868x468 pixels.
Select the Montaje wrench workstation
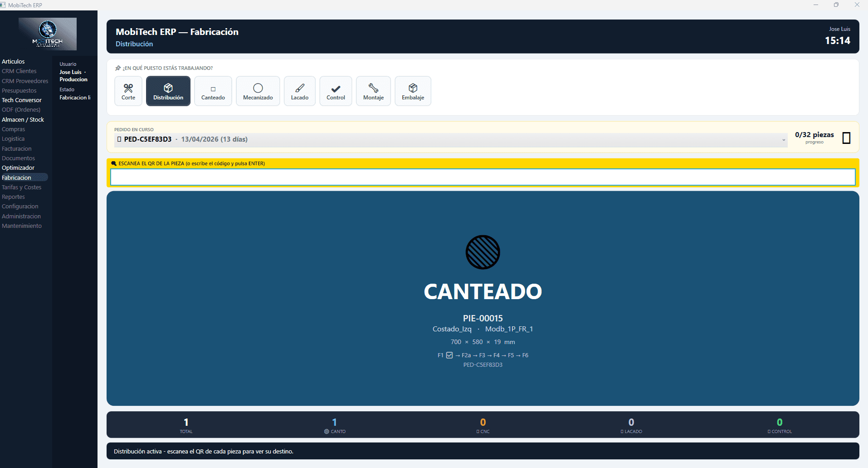click(373, 91)
